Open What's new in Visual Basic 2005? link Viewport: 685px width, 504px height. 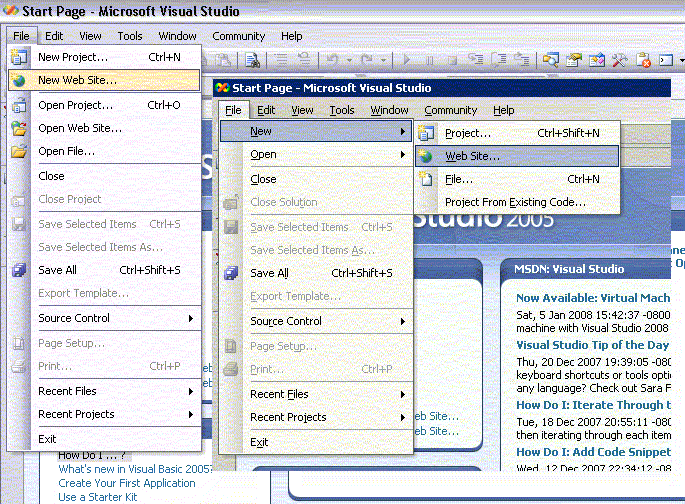pyautogui.click(x=135, y=469)
